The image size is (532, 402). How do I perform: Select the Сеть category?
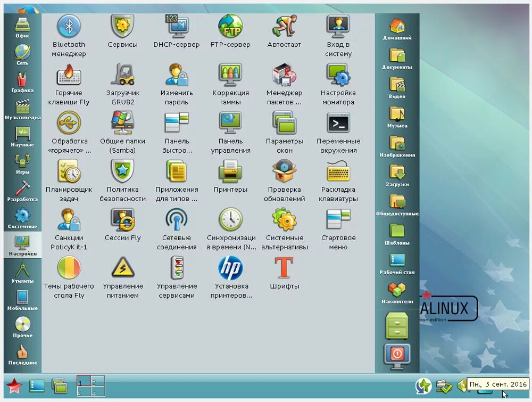(22, 55)
